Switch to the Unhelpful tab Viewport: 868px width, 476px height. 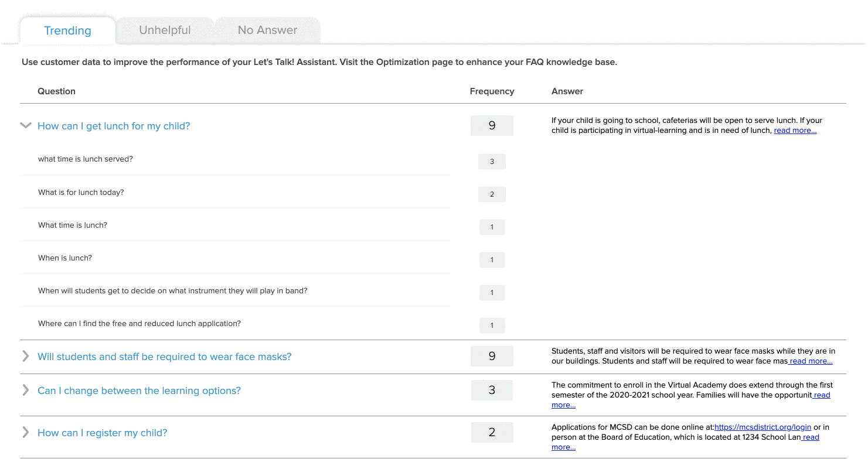[x=165, y=30]
